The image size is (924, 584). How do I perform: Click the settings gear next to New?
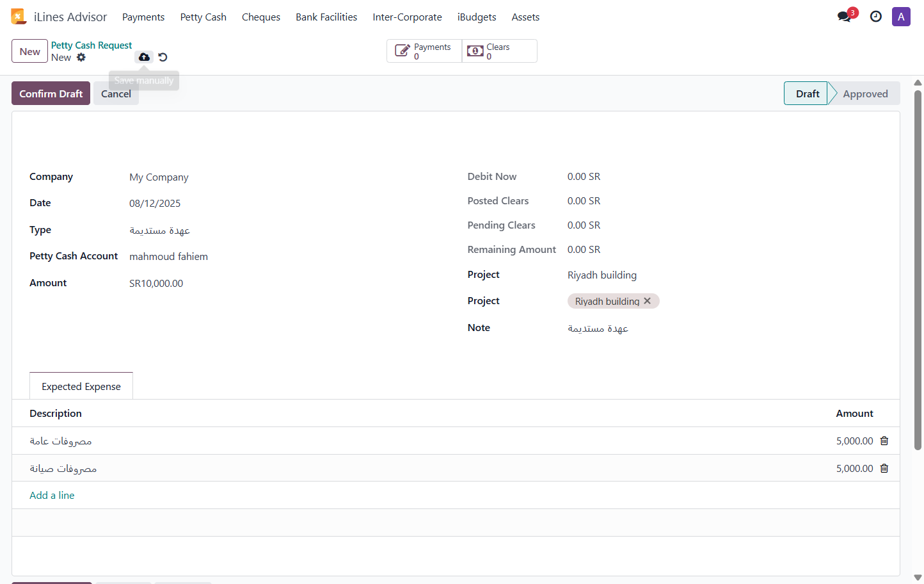tap(81, 58)
